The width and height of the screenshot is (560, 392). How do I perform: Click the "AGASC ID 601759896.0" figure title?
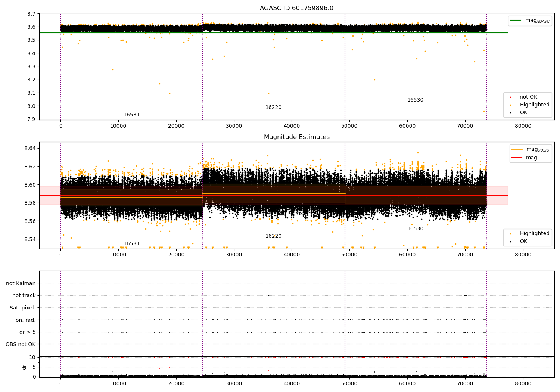click(296, 8)
